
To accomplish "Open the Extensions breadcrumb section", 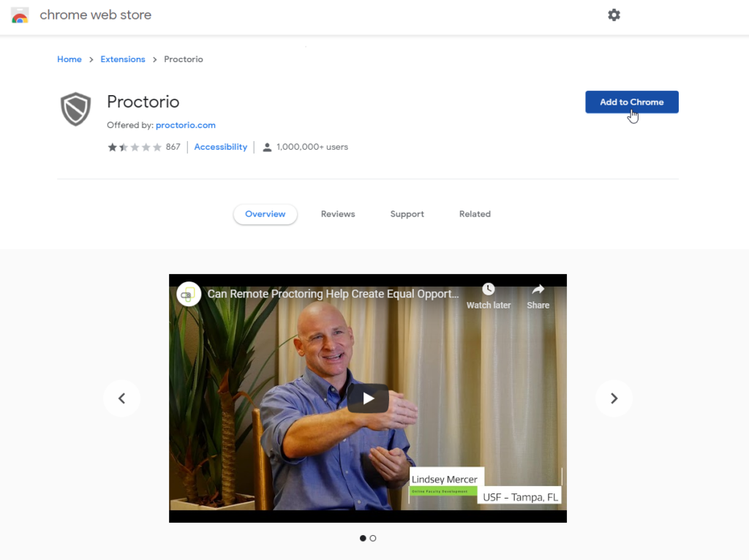I will pyautogui.click(x=122, y=59).
